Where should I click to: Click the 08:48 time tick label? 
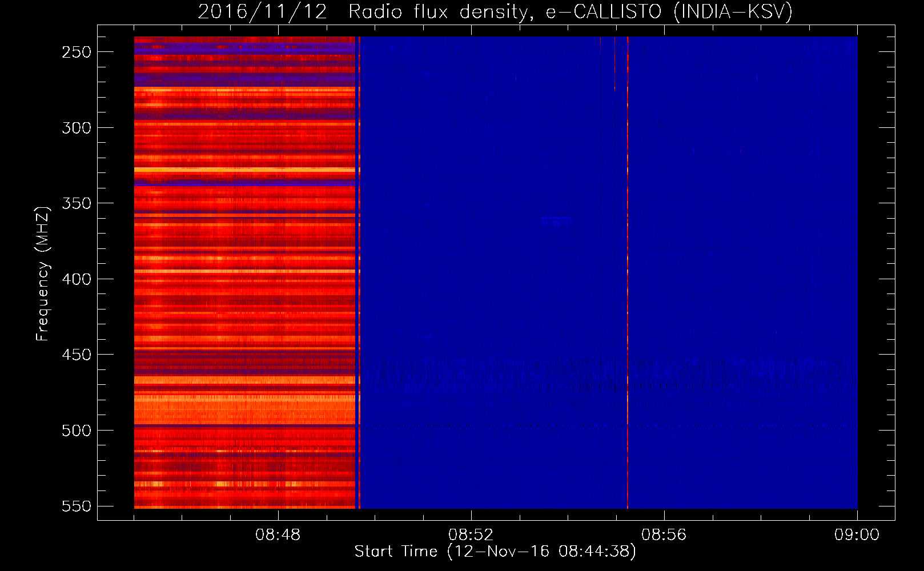278,535
